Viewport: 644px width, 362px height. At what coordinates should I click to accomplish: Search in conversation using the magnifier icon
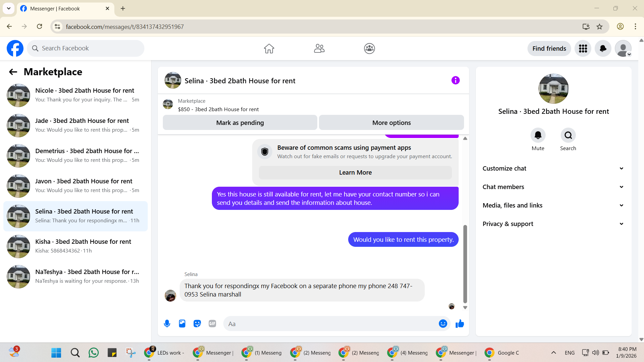point(568,135)
